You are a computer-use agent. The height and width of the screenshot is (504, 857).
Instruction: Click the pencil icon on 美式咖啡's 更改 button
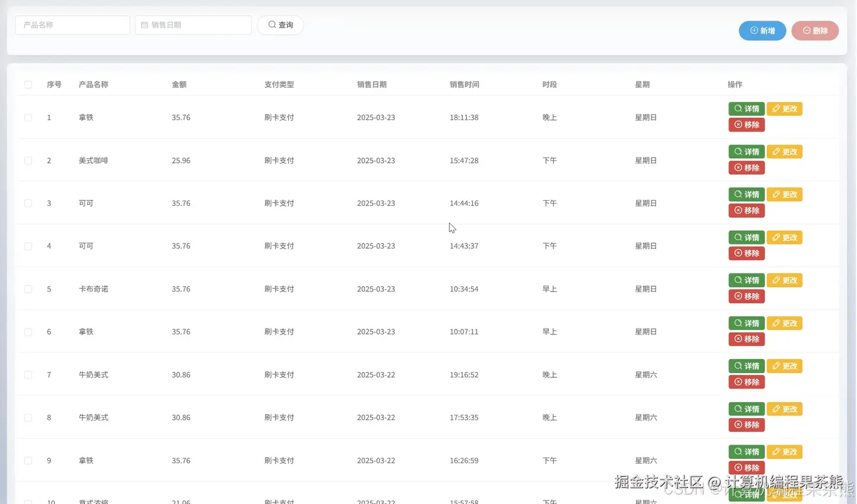pyautogui.click(x=775, y=152)
